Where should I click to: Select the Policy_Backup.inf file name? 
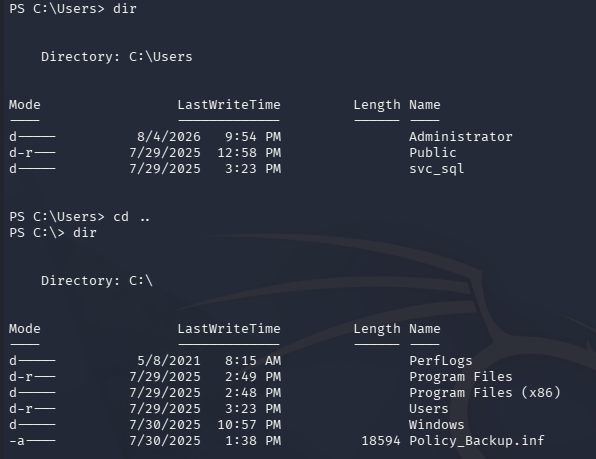477,441
